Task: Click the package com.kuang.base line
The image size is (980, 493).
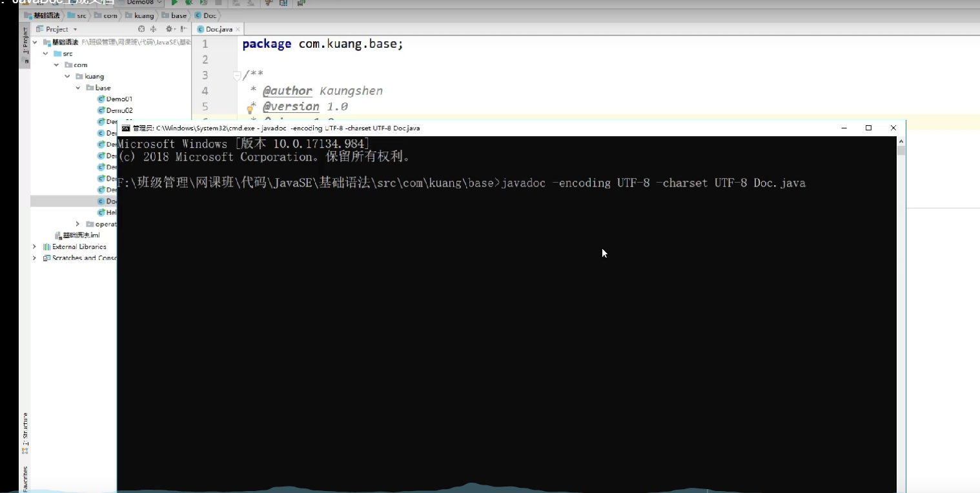Action: [x=323, y=45]
